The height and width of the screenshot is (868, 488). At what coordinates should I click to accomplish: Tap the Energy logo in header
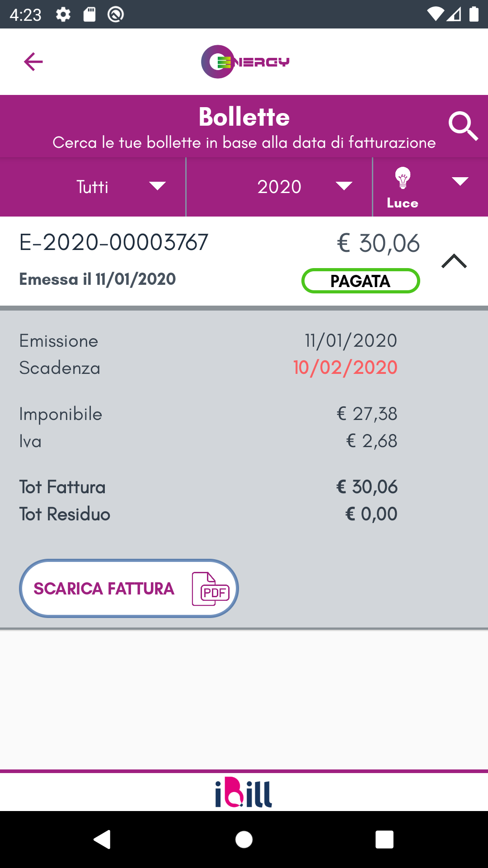[245, 62]
